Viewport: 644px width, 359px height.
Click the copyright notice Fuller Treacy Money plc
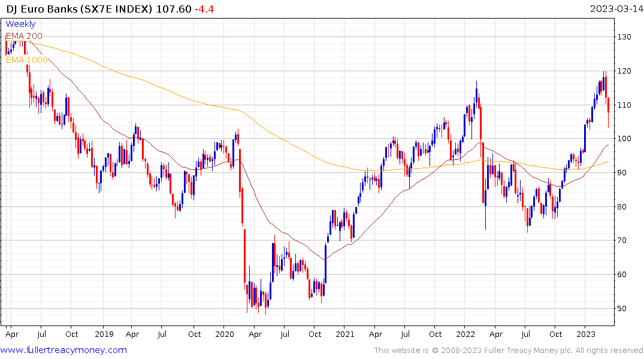pos(509,351)
